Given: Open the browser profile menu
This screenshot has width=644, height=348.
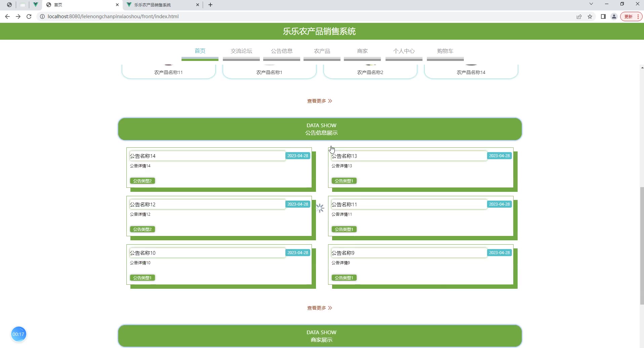Looking at the screenshot, I should (614, 16).
